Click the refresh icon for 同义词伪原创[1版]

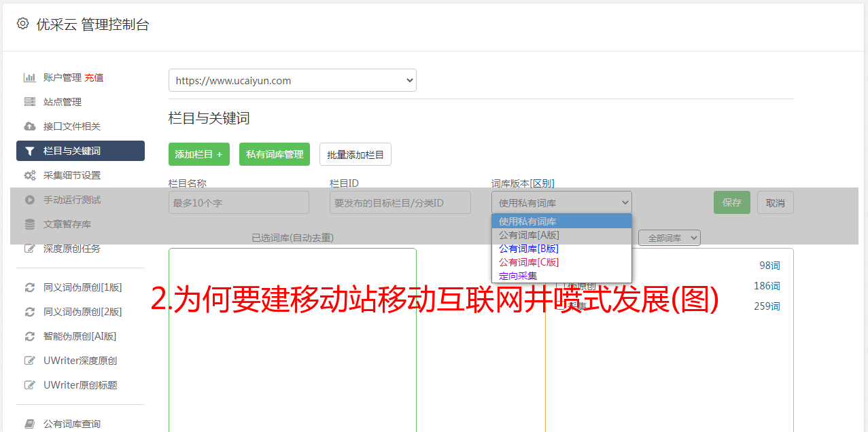pos(29,287)
